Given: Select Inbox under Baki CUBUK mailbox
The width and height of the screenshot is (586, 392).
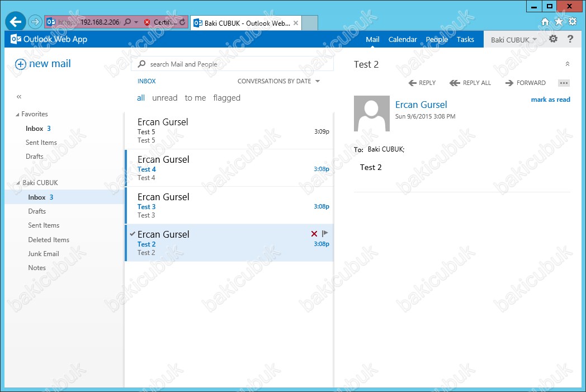Looking at the screenshot, I should [x=64, y=197].
